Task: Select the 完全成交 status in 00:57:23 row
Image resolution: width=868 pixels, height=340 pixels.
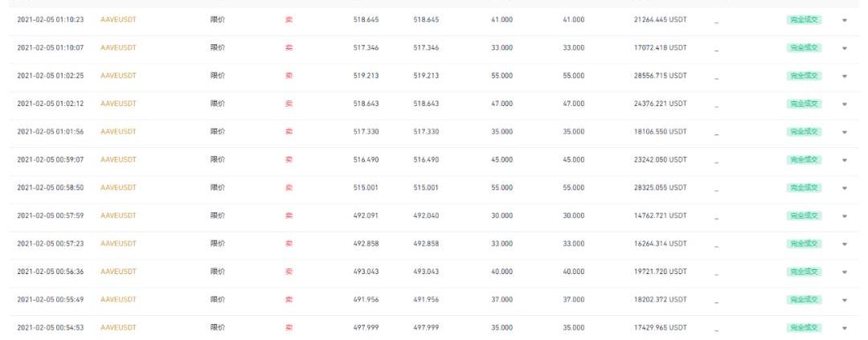Action: click(x=803, y=243)
